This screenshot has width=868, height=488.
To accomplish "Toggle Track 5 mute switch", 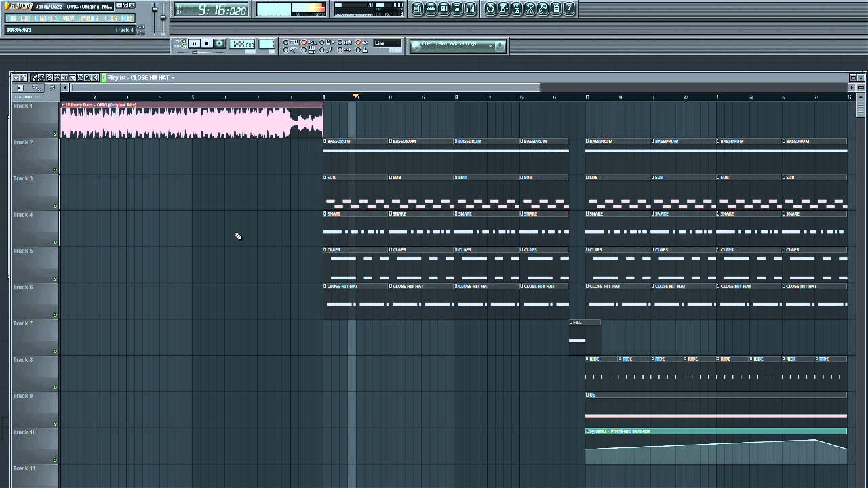I will pyautogui.click(x=56, y=279).
